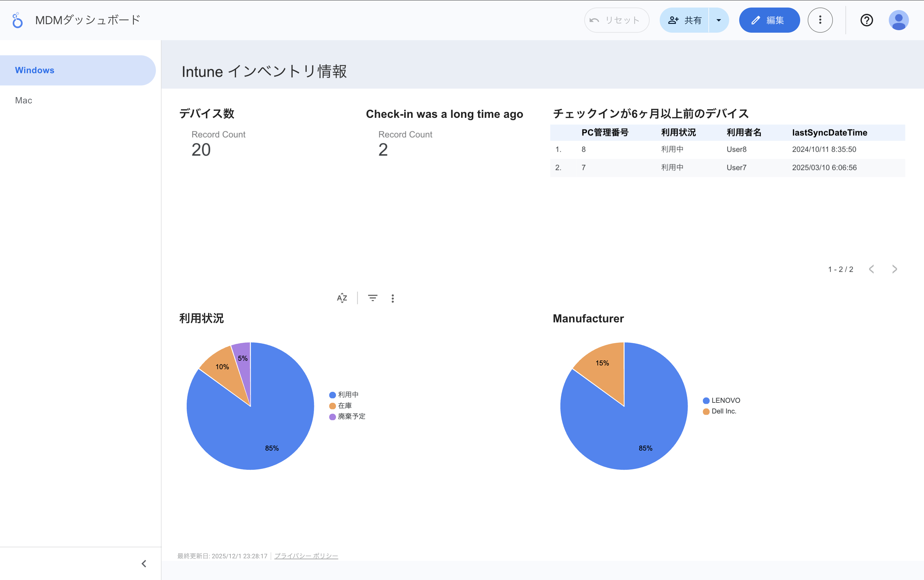
Task: Click the 編集 edit button
Action: tap(769, 20)
